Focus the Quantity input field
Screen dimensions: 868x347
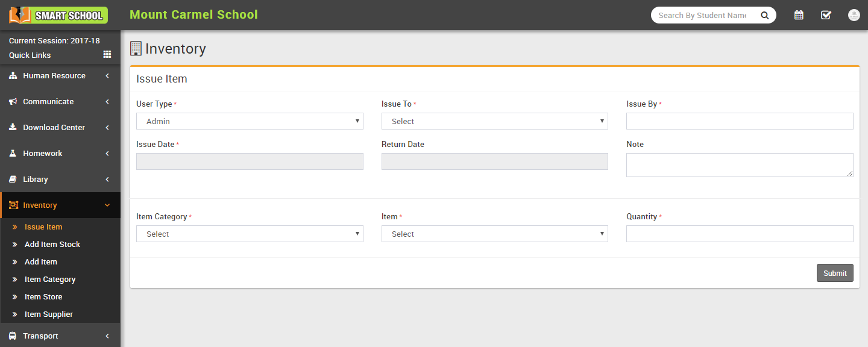click(x=740, y=234)
